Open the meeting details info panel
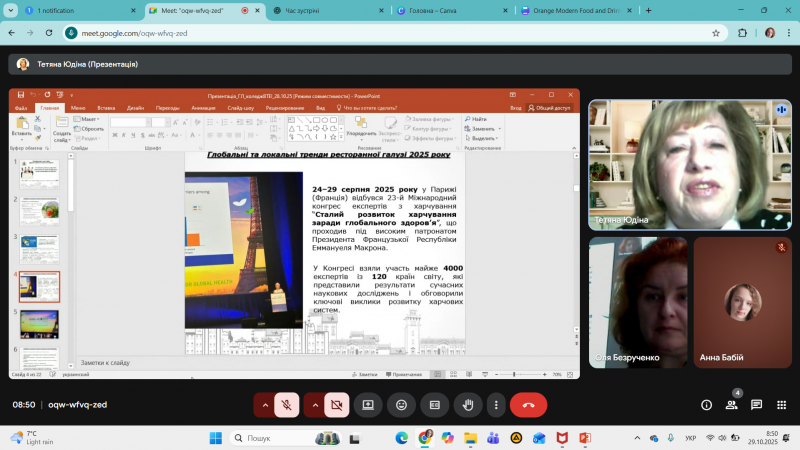This screenshot has width=800, height=450. click(707, 404)
